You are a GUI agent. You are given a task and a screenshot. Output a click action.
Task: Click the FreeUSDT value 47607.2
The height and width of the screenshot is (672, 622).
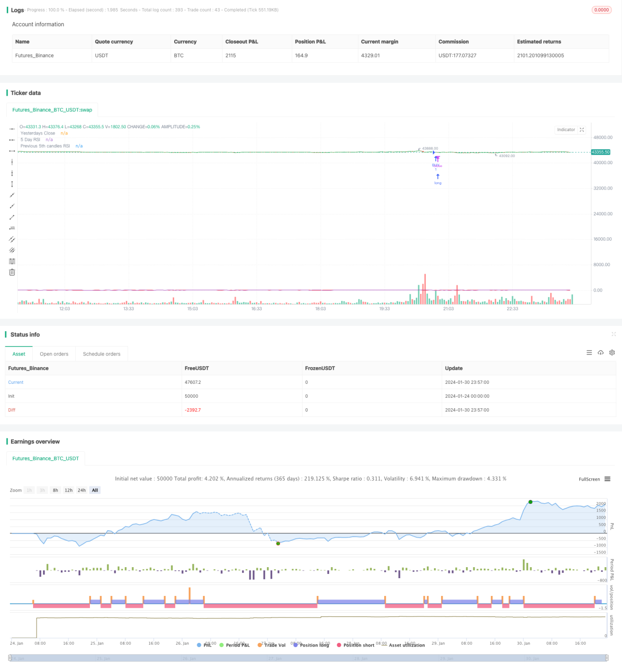pyautogui.click(x=193, y=382)
